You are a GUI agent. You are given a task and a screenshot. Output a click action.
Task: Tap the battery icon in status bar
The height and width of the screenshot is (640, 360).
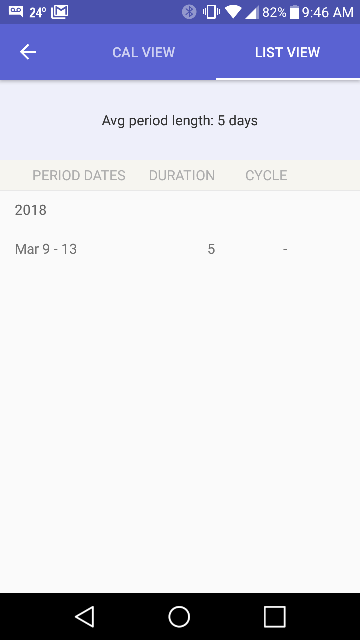click(x=294, y=12)
